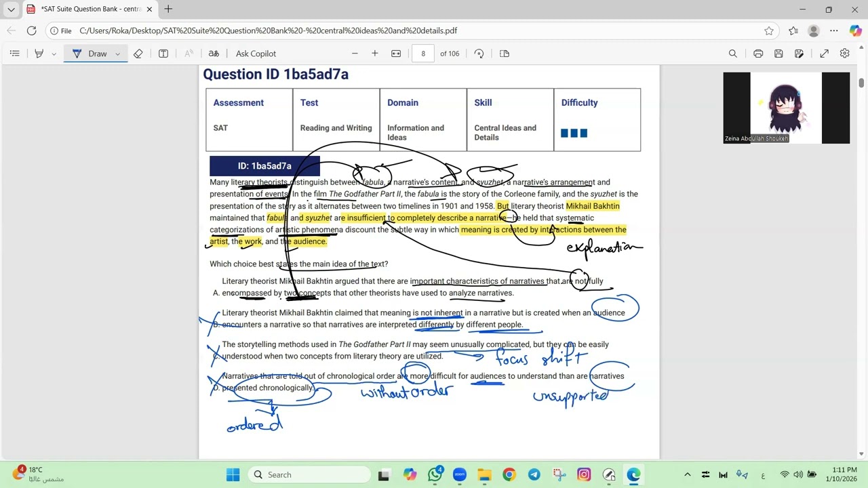Click the 'Question ID 1ba5ad7a' heading
This screenshot has height=488, width=868.
pyautogui.click(x=276, y=75)
